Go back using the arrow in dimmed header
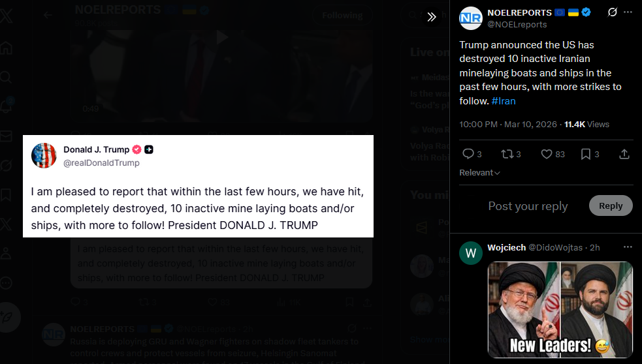Image resolution: width=642 pixels, height=364 pixels. coord(48,15)
